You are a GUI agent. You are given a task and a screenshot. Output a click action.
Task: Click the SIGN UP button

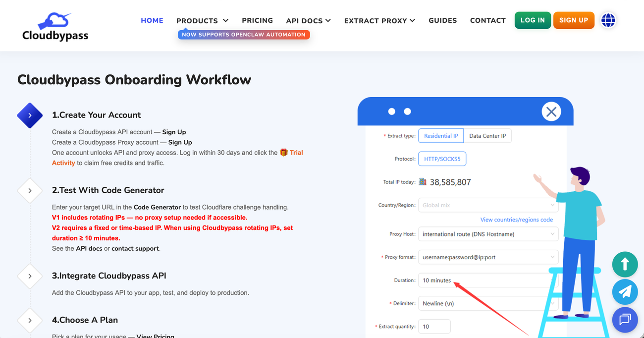coord(574,20)
